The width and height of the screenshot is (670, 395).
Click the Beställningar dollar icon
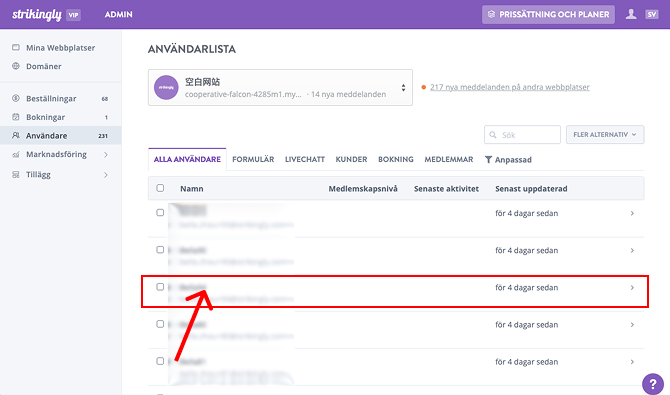pyautogui.click(x=16, y=98)
